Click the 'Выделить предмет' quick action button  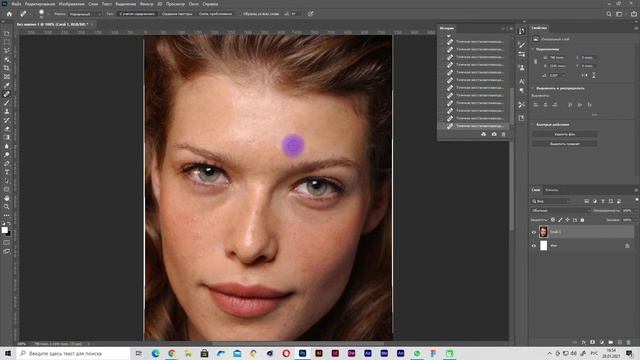click(x=564, y=144)
